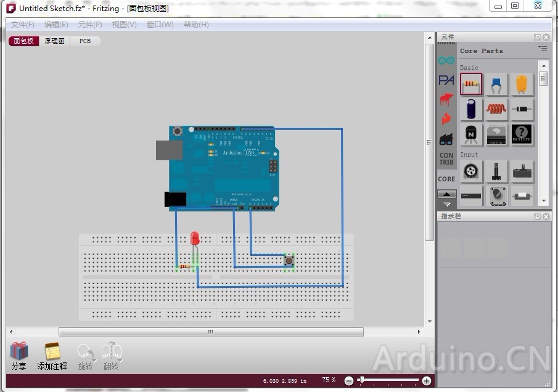Click the parts list scroll up arrow
The width and height of the screenshot is (558, 392).
pyautogui.click(x=543, y=66)
